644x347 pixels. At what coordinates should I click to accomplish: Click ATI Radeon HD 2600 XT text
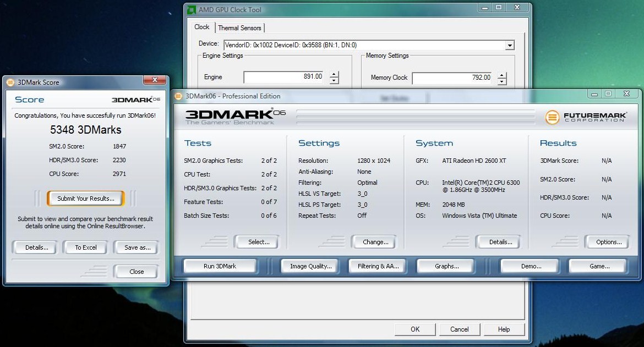pos(474,161)
